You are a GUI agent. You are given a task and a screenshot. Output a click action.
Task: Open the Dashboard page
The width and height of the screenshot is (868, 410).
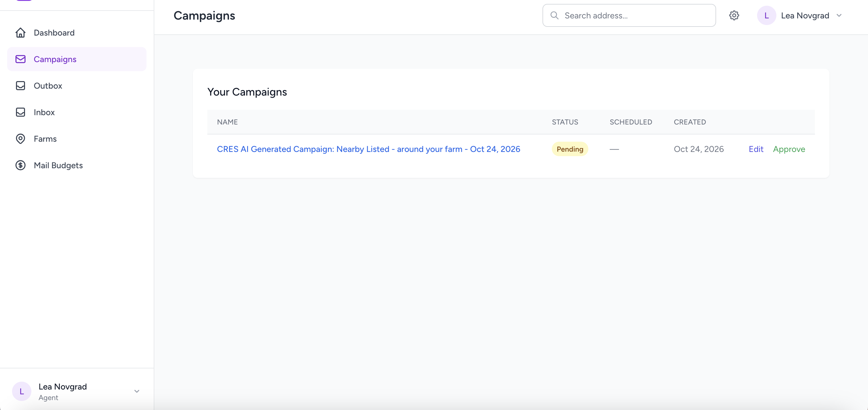coord(77,33)
